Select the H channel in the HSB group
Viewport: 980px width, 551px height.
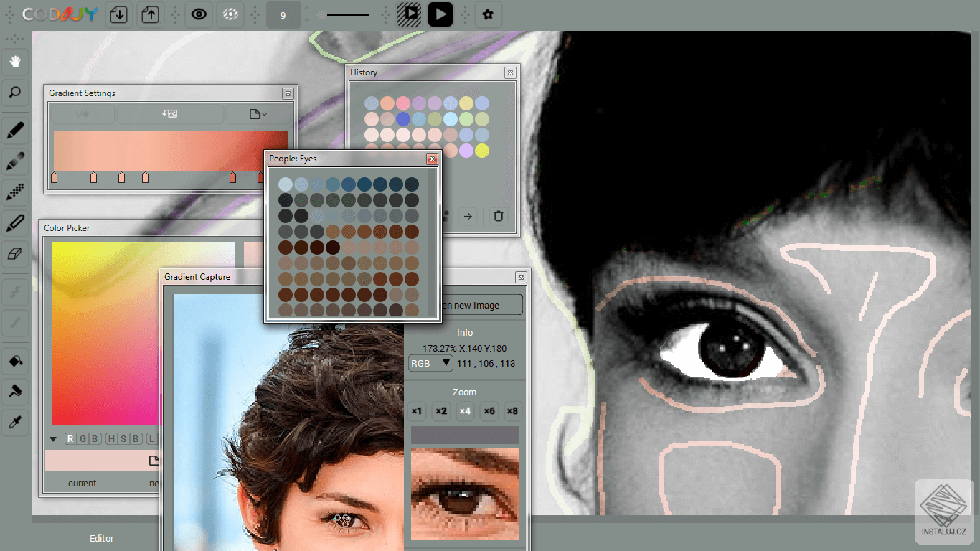coord(111,439)
